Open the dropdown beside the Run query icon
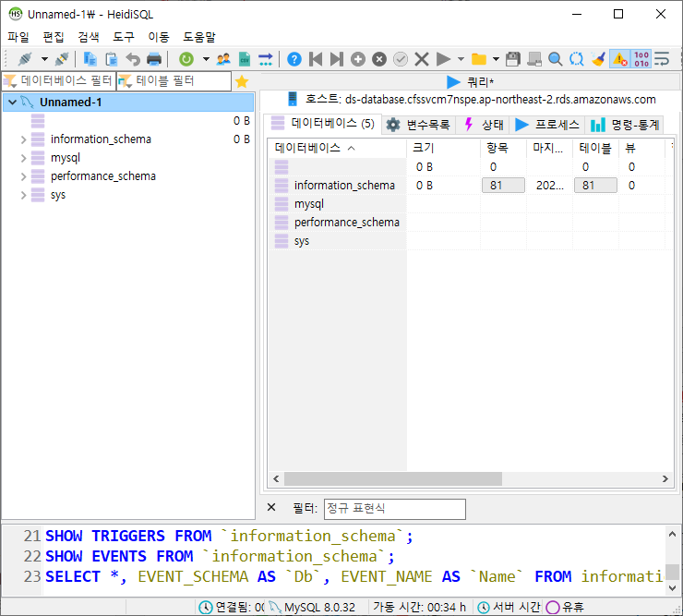 tap(461, 58)
